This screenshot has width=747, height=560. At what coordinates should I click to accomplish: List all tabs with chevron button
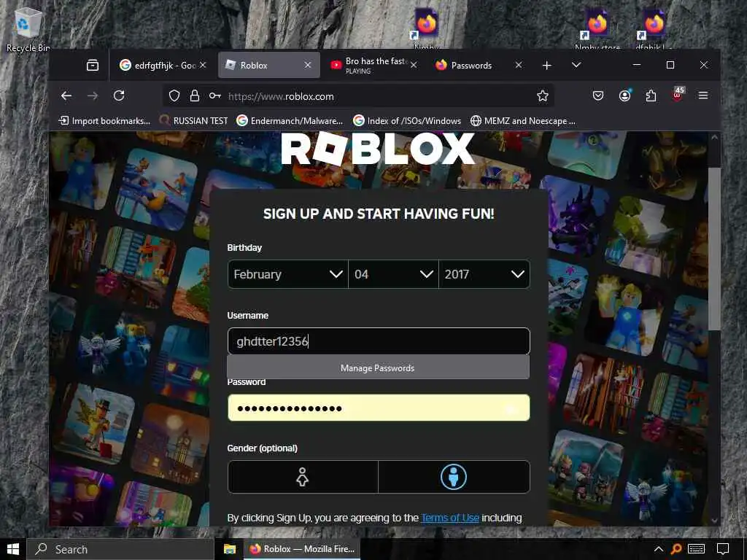[576, 65]
